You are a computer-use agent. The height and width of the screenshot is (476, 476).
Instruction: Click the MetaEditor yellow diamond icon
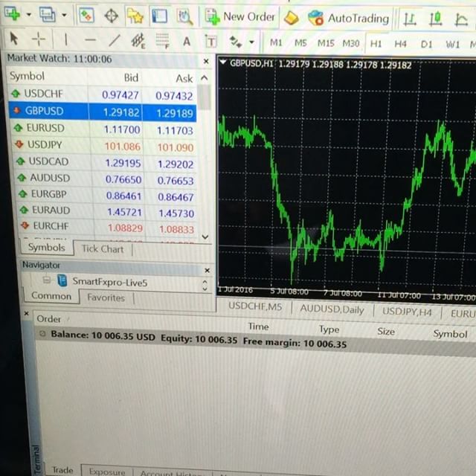click(291, 18)
